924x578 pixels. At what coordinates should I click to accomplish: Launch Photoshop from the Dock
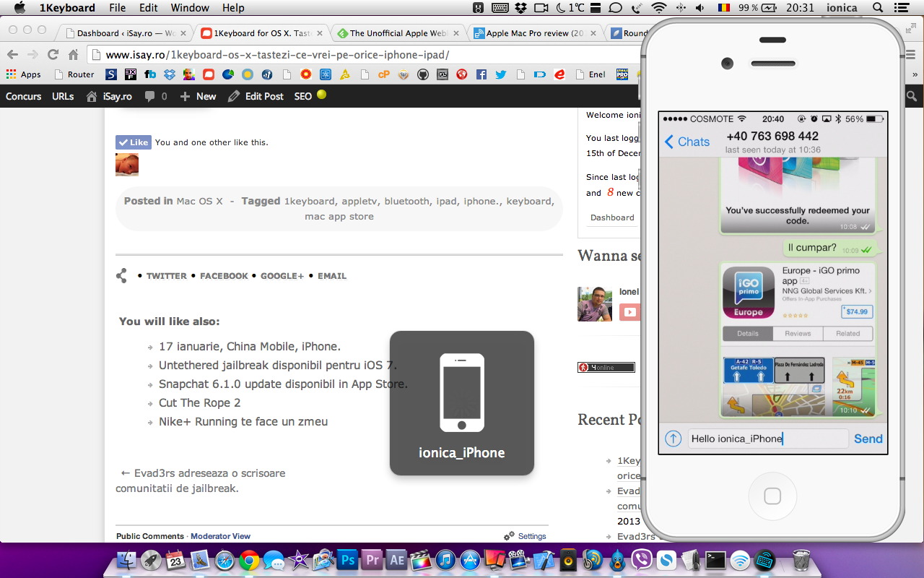[348, 560]
